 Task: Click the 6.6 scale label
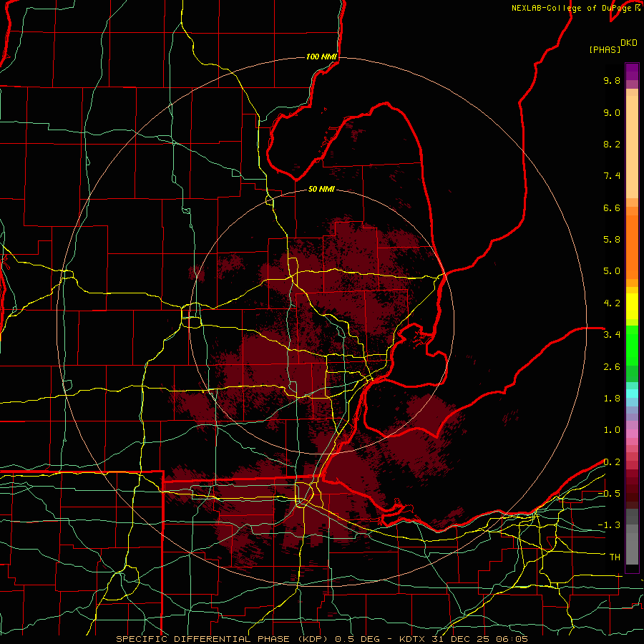[612, 208]
